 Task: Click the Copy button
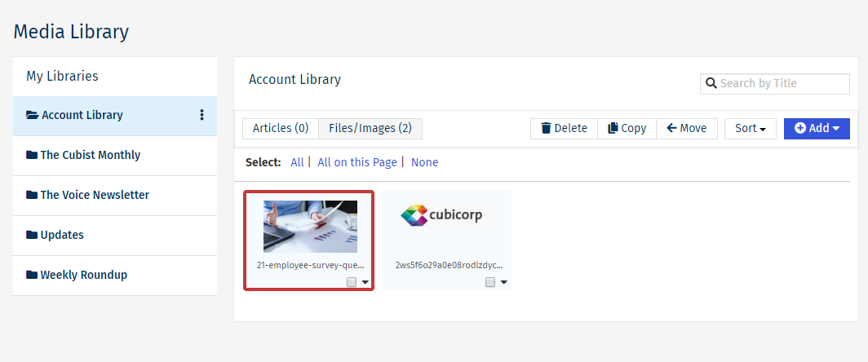(x=627, y=129)
